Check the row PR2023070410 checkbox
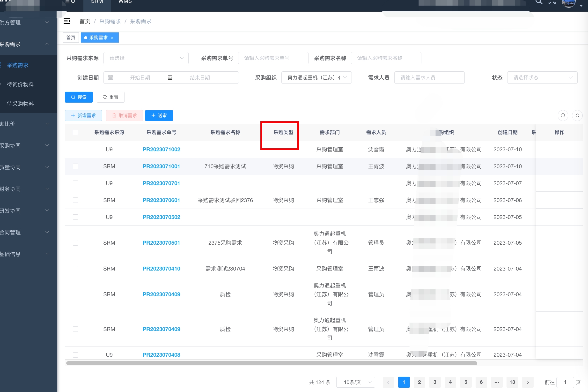Viewport: 588px width, 392px height. point(75,269)
